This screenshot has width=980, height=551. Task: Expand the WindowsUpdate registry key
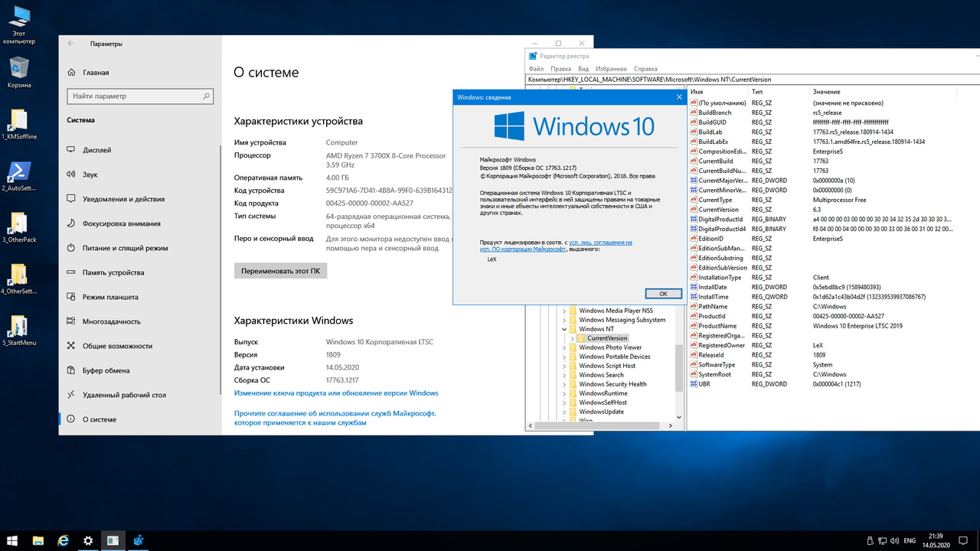coord(564,412)
